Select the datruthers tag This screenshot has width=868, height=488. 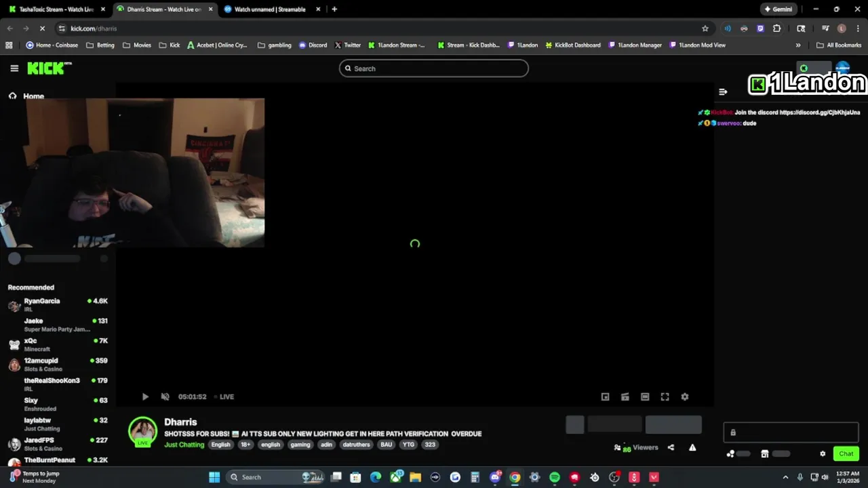[x=356, y=445]
